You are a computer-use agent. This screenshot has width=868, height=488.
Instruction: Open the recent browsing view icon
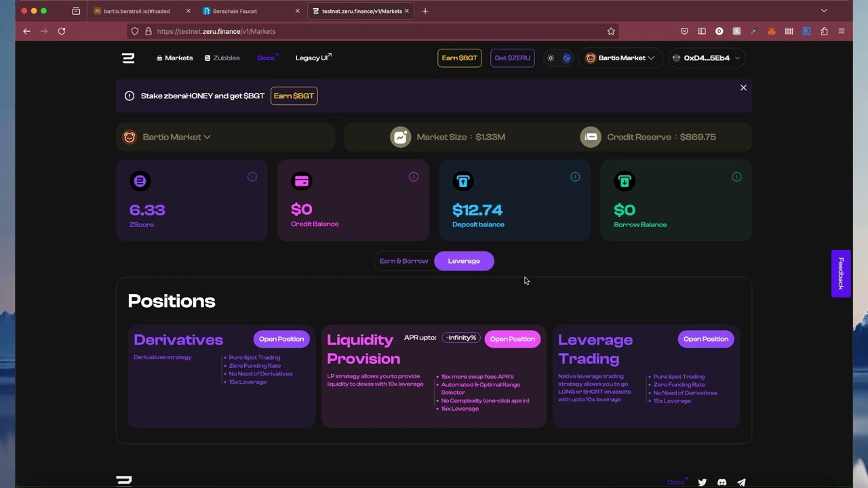[x=76, y=11]
